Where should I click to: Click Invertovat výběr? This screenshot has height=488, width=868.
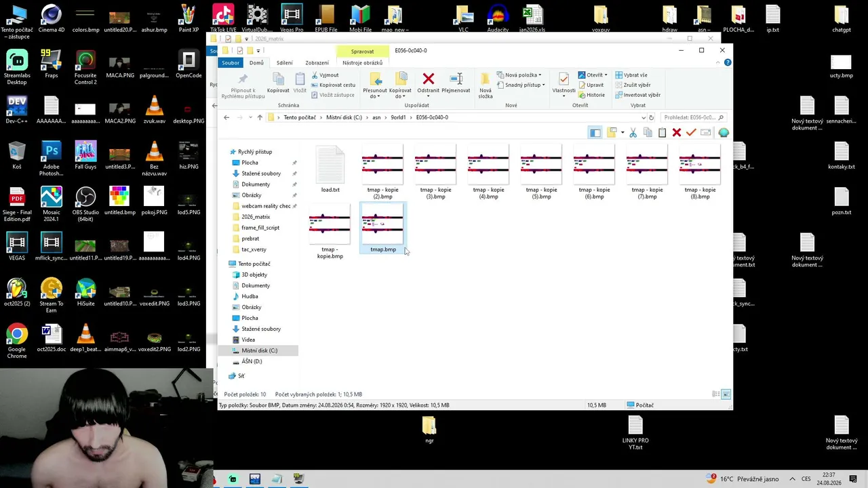click(637, 95)
